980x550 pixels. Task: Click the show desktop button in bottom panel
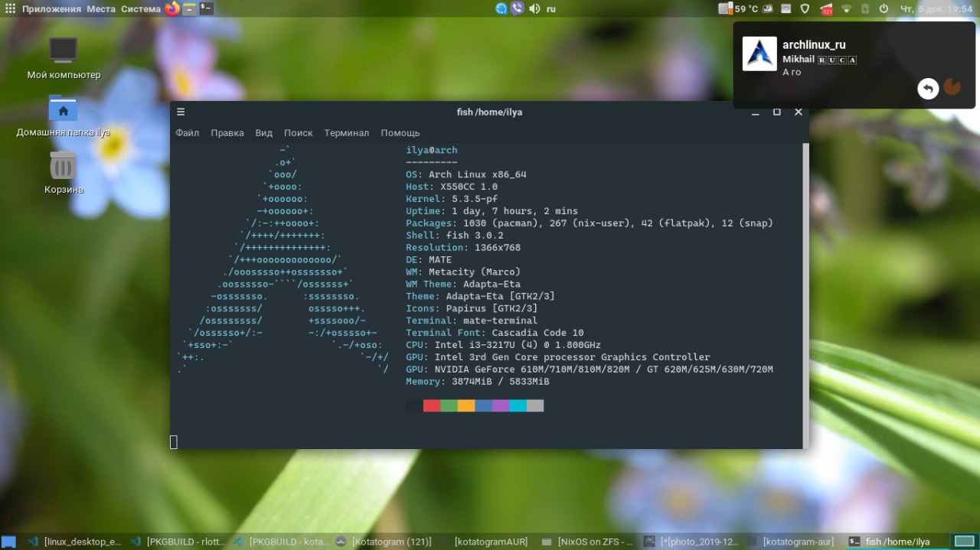point(8,542)
